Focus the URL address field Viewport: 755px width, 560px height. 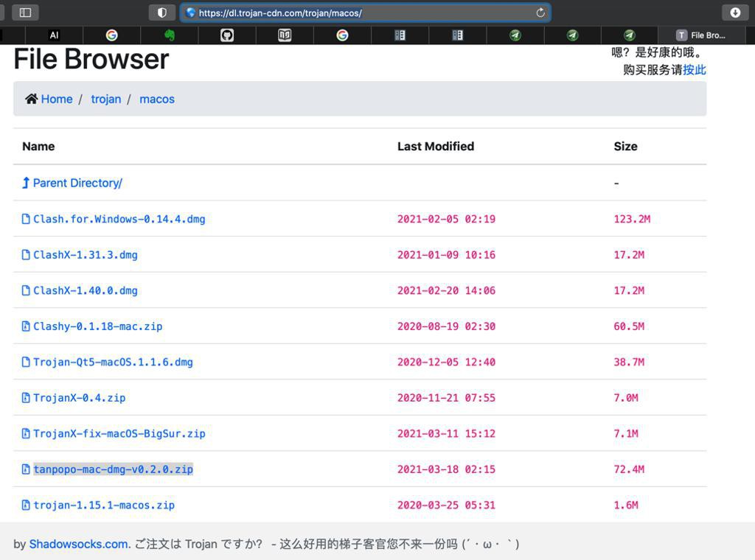[366, 13]
